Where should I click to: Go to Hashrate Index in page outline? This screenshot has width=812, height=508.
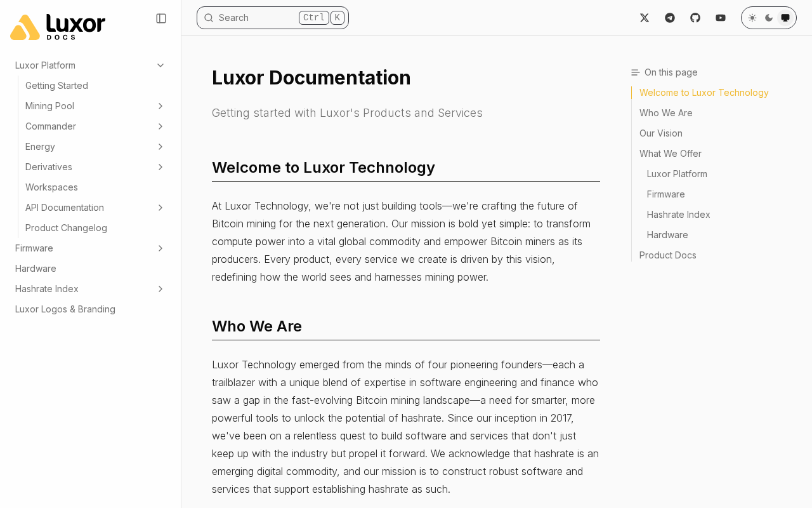click(679, 215)
